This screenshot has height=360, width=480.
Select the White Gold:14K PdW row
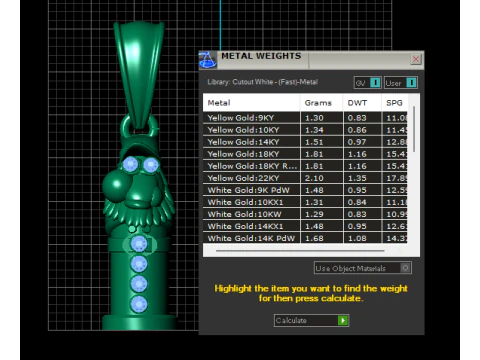tap(305, 238)
